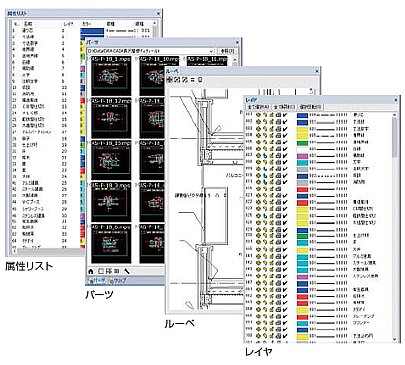Click the wrench settings icon in Parts panel

click(127, 271)
